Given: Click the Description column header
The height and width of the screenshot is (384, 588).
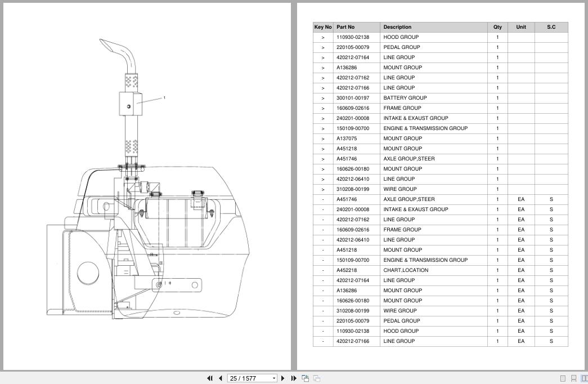Looking at the screenshot, I should (x=433, y=27).
